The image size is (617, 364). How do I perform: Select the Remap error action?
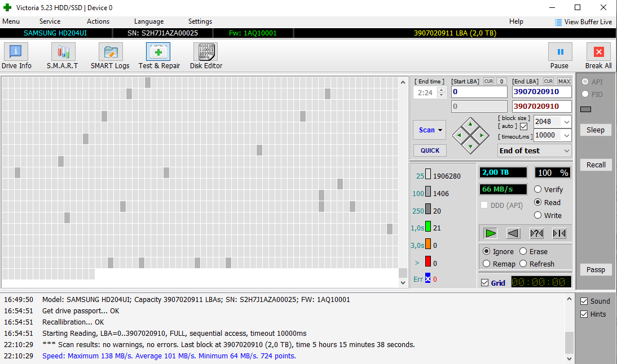(x=486, y=263)
